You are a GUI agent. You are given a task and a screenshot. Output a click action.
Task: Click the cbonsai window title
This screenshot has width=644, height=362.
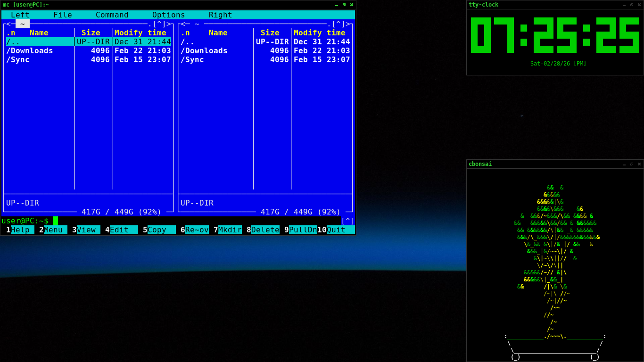point(480,164)
